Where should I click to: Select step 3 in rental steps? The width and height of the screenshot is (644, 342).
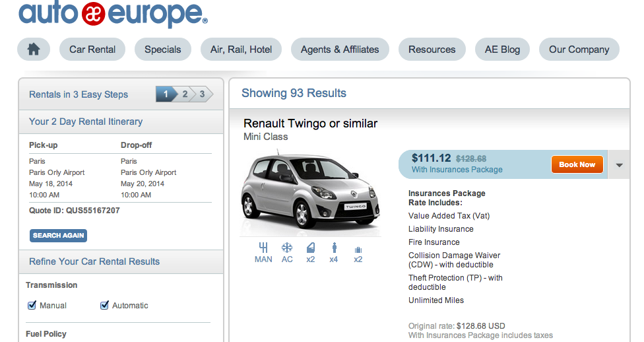pos(203,94)
